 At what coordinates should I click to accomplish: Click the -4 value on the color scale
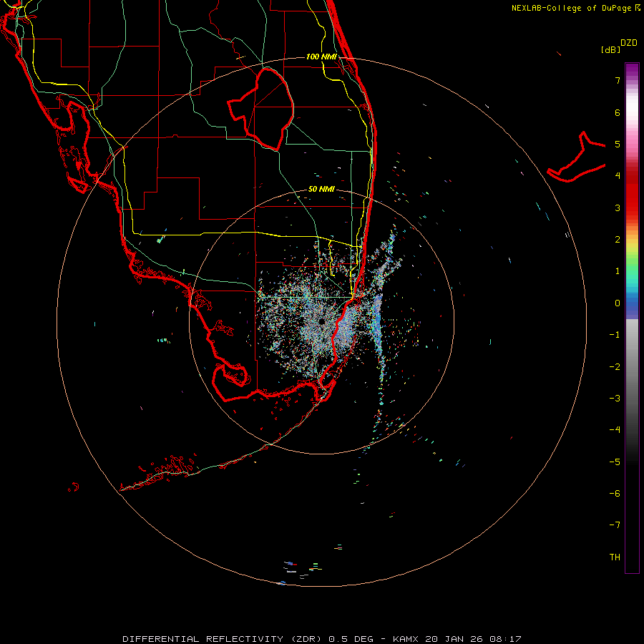(x=615, y=430)
